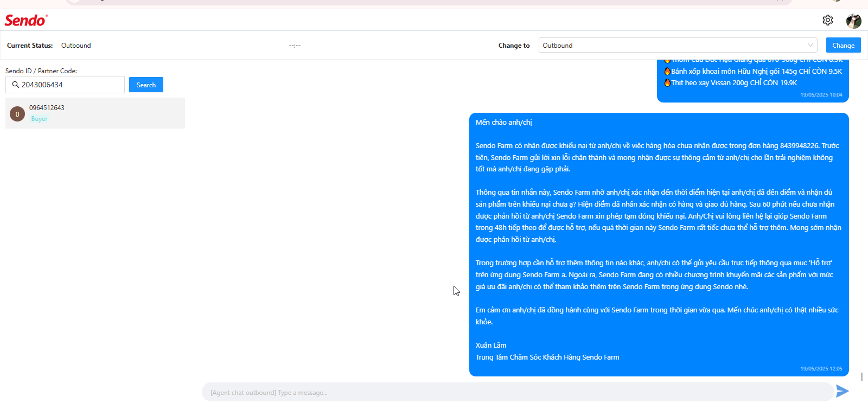Send message with paper plane icon

(x=843, y=391)
